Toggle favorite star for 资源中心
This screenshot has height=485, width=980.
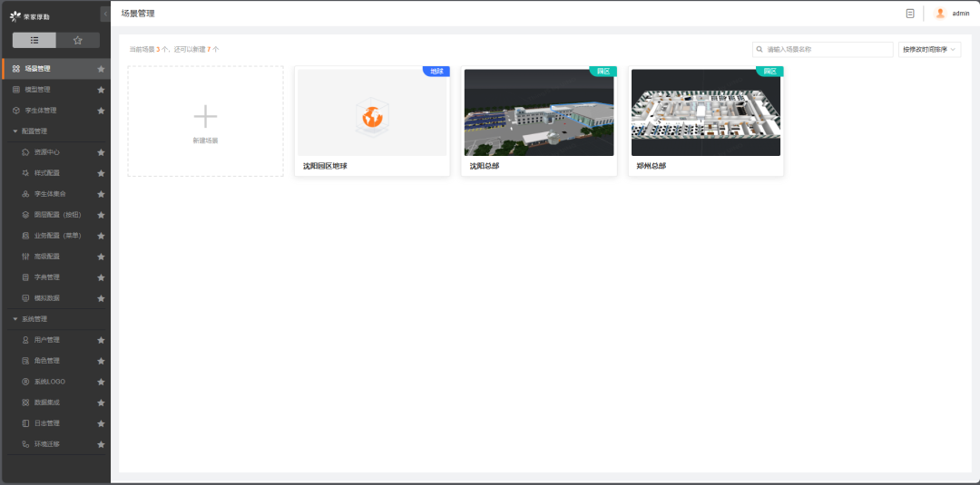coord(101,152)
